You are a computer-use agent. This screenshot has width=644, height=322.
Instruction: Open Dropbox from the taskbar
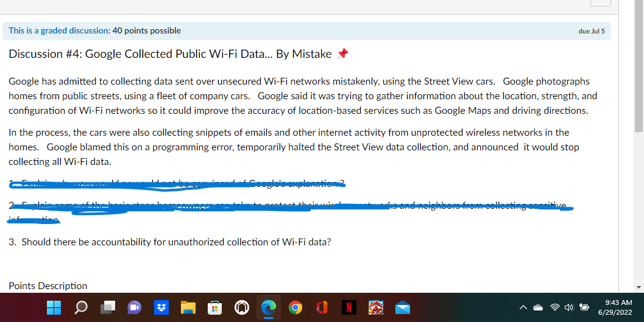(x=161, y=307)
